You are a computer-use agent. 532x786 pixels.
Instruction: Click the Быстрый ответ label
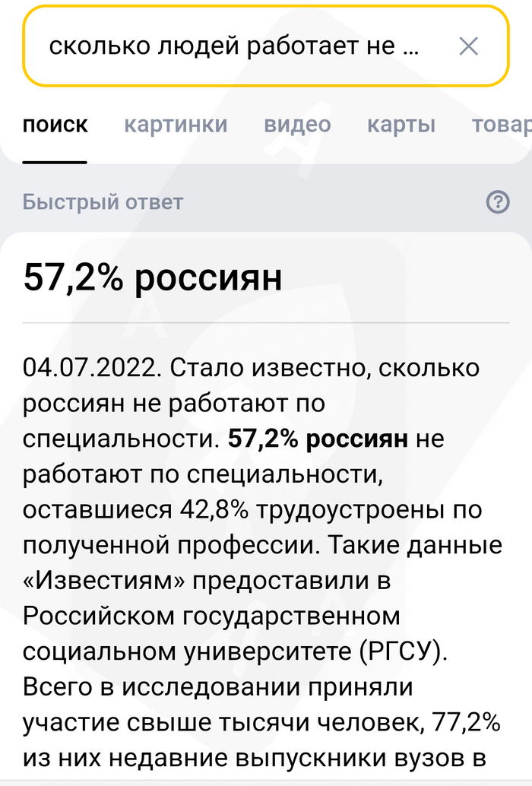point(103,202)
